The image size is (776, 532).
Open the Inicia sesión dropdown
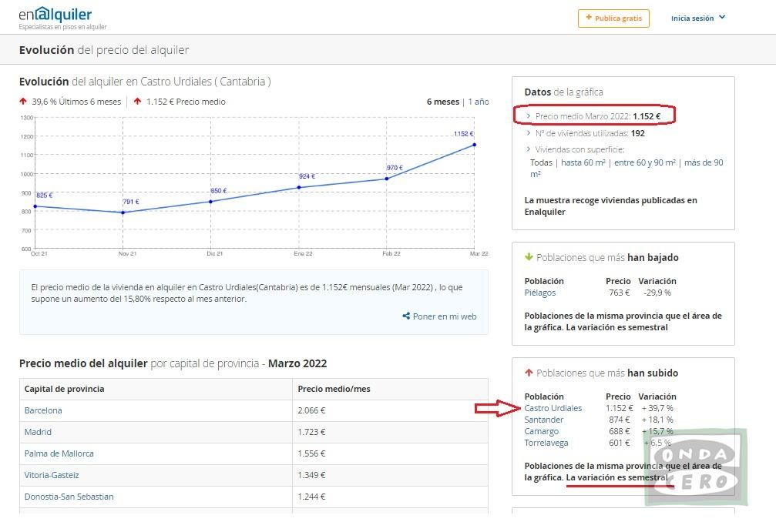click(x=698, y=18)
